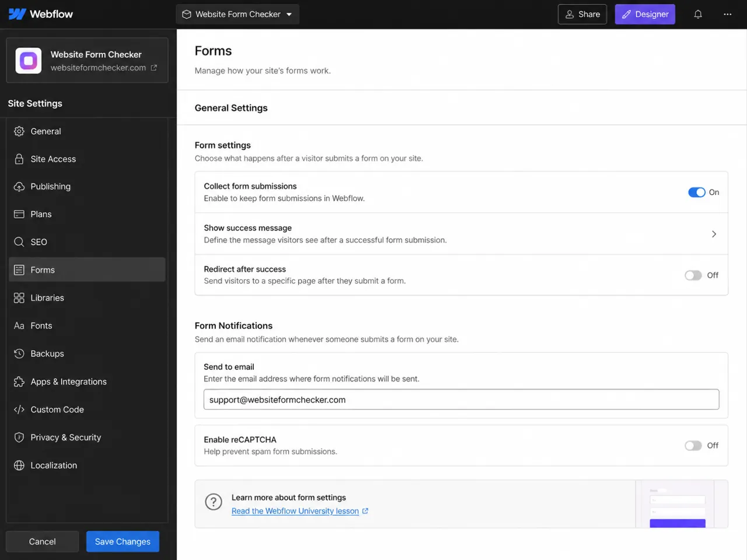
Task: Click the box icon in site selector
Action: click(x=187, y=14)
